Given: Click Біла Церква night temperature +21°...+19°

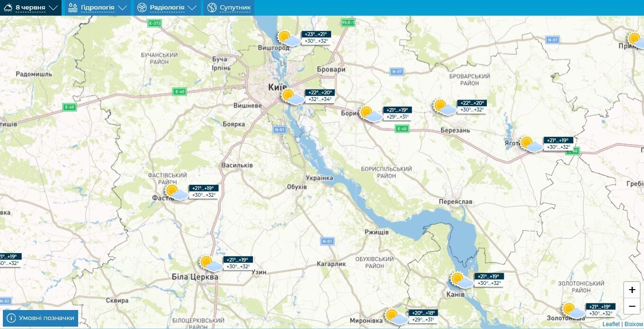Looking at the screenshot, I should (x=238, y=260).
